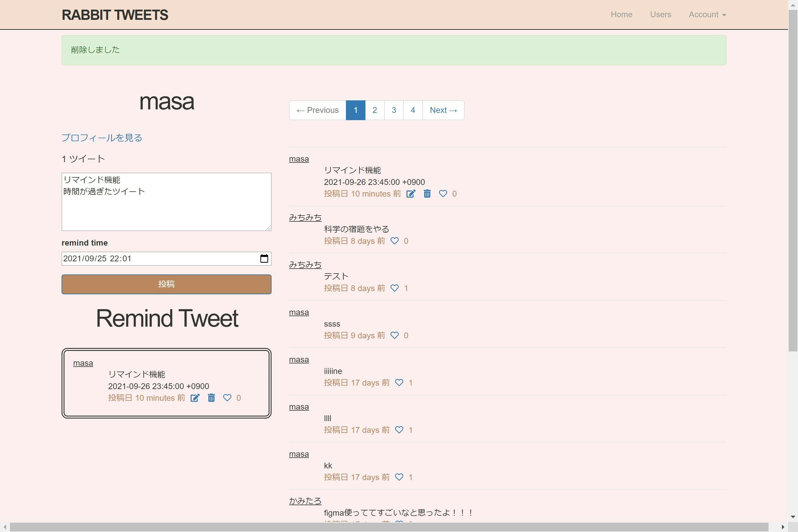
Task: Click the heart in the Remind Tweet card
Action: click(227, 398)
